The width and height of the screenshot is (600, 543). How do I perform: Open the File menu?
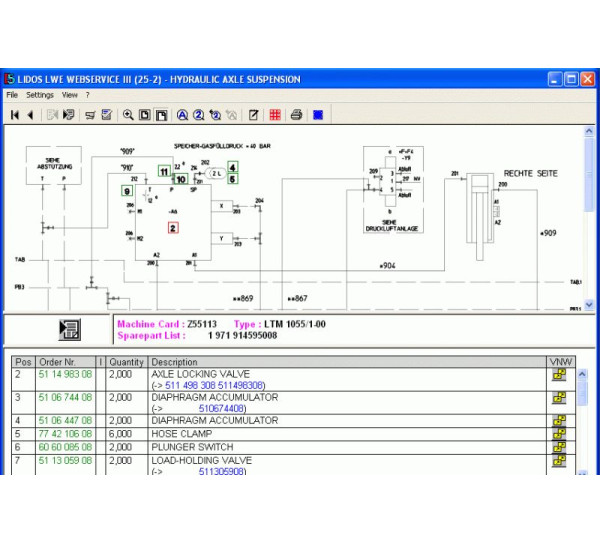point(12,95)
